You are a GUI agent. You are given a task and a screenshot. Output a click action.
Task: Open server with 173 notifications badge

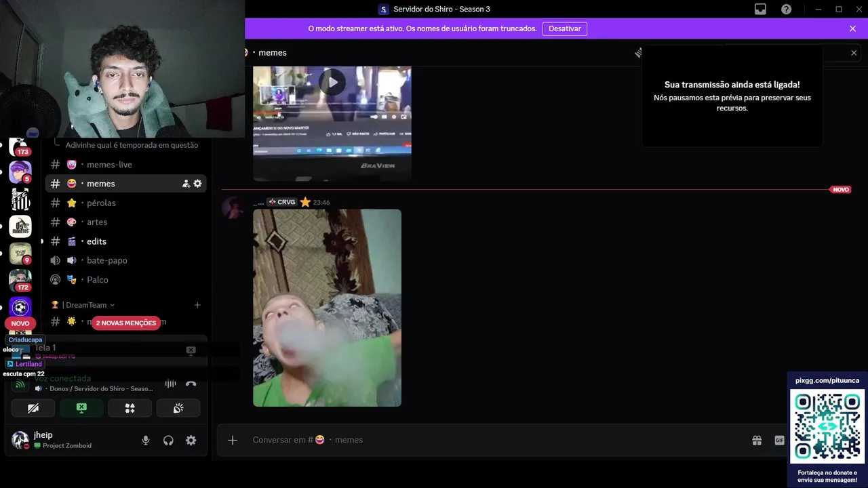point(20,145)
